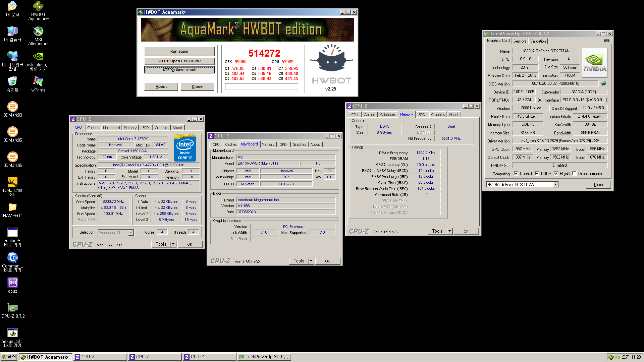Click Run again in Aquamark
The image size is (644, 362).
(179, 51)
